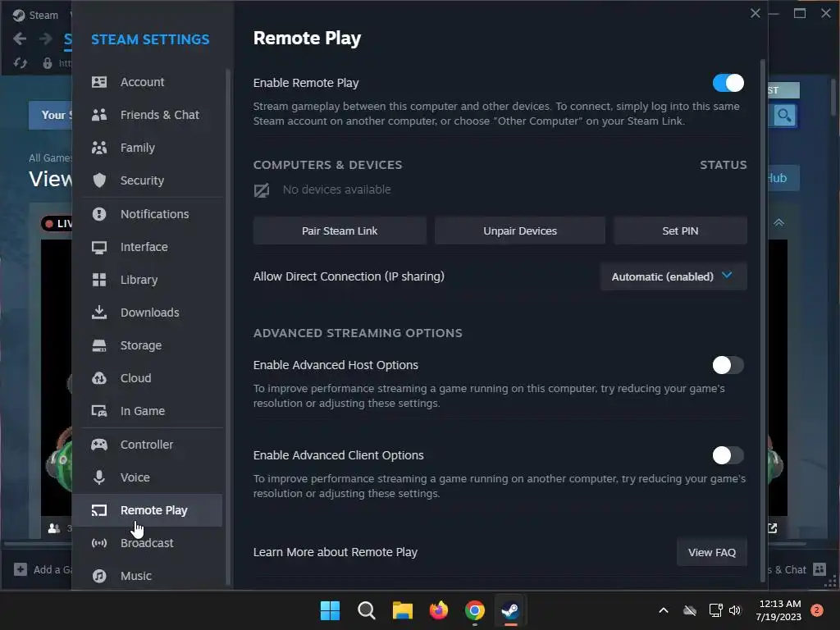Open Allow Direct Connection dropdown
This screenshot has height=630, width=840.
coord(673,276)
